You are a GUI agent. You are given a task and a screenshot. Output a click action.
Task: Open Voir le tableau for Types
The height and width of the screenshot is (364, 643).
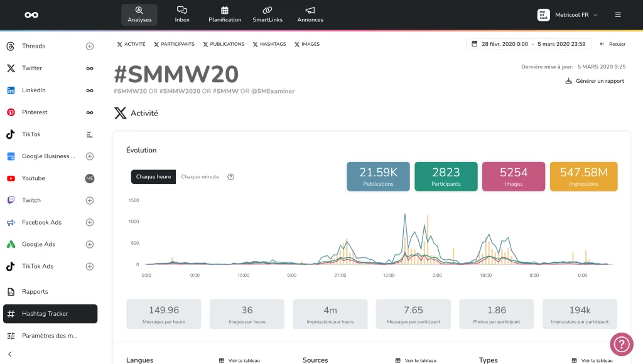(x=592, y=361)
